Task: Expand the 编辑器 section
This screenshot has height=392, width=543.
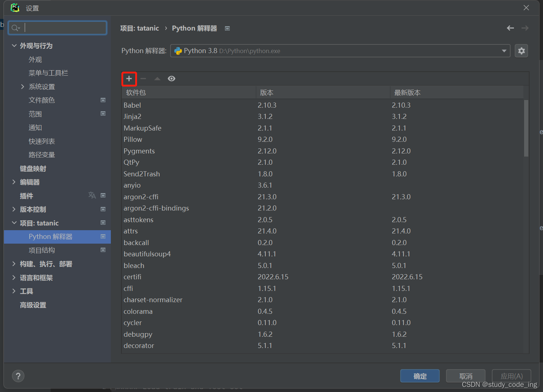Action: 14,182
